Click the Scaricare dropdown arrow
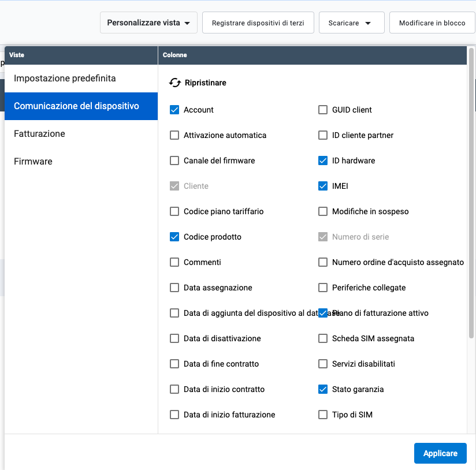 tap(368, 23)
